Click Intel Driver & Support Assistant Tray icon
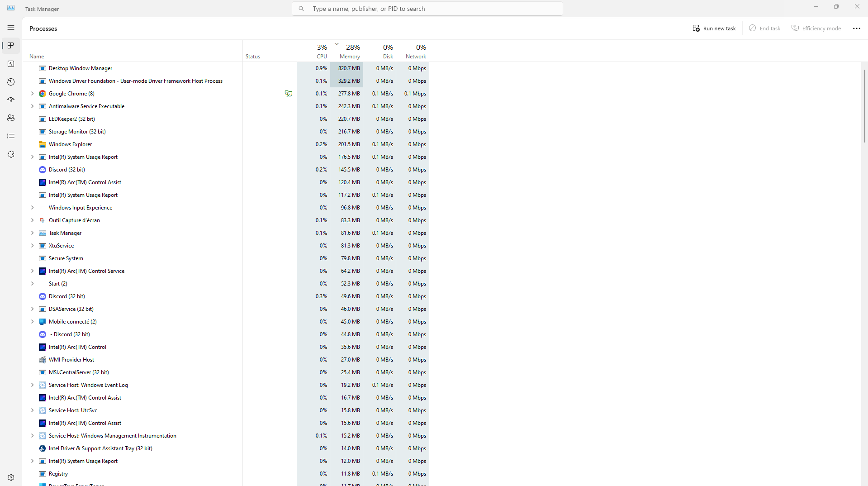Image resolution: width=868 pixels, height=486 pixels. 43,448
